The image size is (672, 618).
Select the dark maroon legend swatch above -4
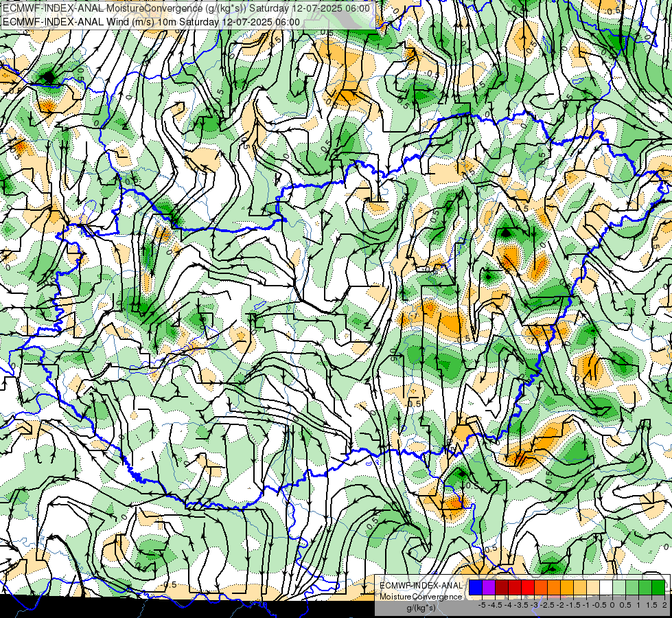point(502,587)
